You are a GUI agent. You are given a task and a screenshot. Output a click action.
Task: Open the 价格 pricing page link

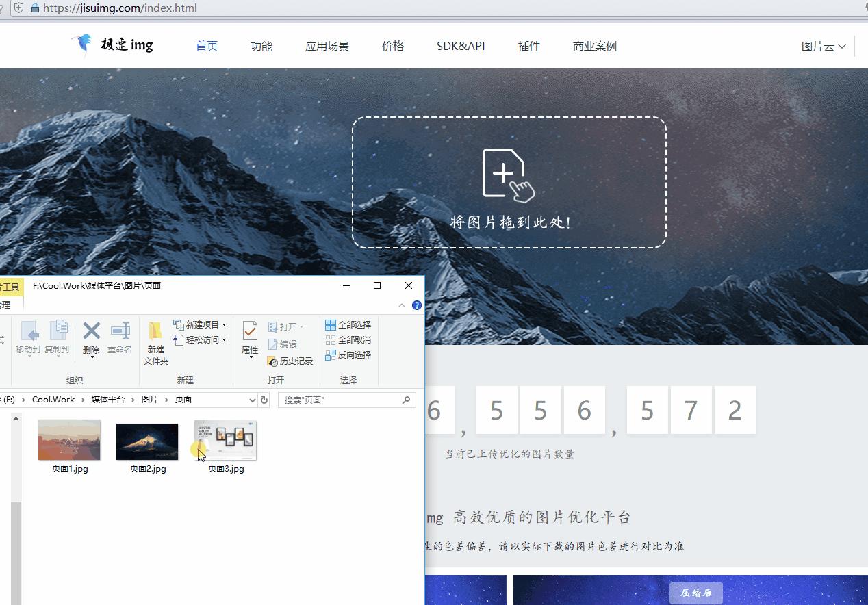point(393,46)
